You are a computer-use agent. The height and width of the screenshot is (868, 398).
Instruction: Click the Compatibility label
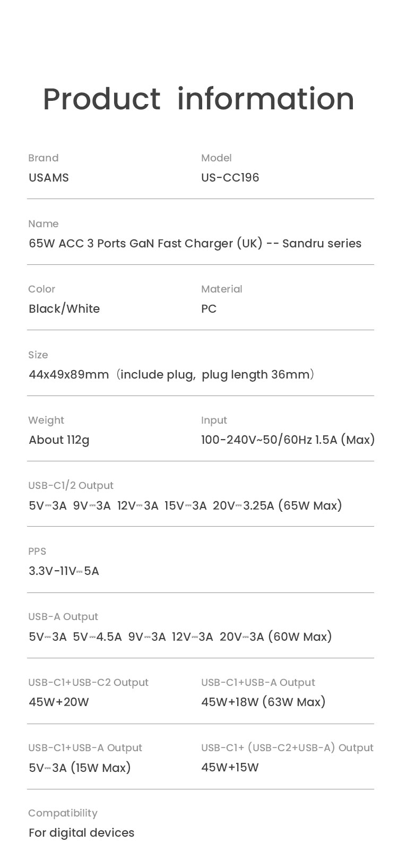[x=63, y=813]
